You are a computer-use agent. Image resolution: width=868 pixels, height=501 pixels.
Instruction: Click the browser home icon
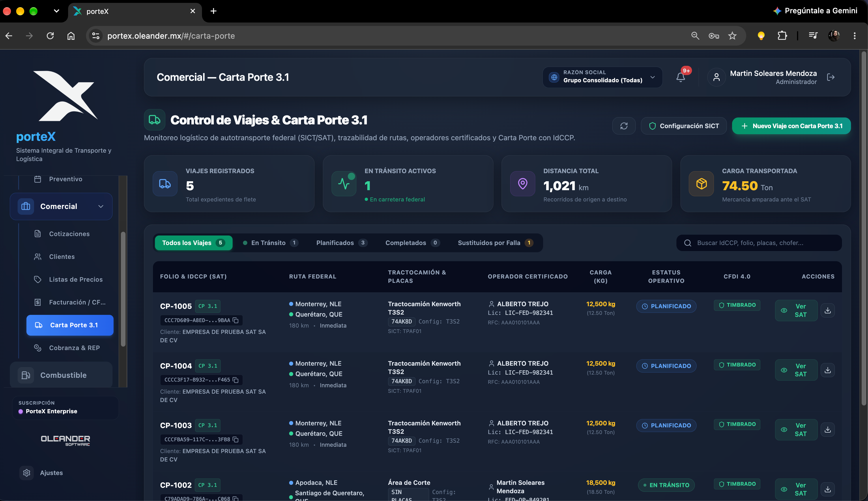click(x=71, y=35)
